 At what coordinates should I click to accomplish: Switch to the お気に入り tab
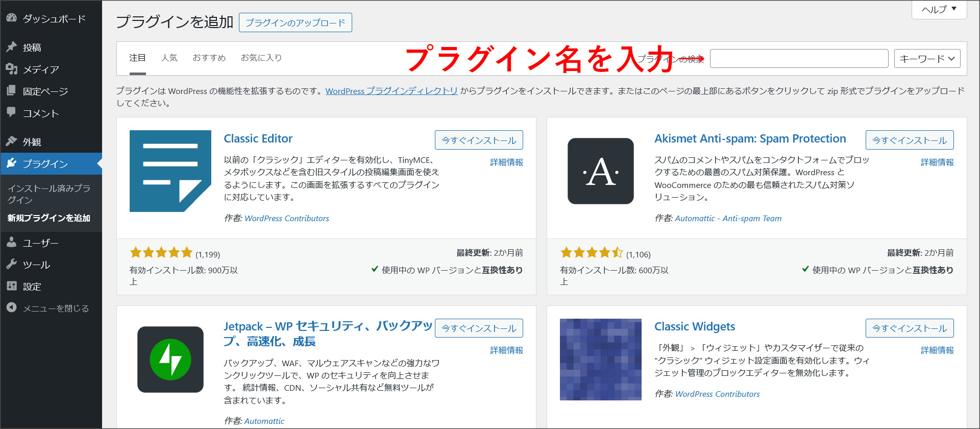pyautogui.click(x=261, y=58)
